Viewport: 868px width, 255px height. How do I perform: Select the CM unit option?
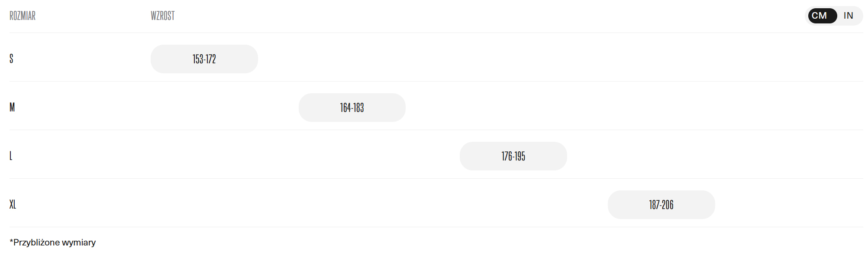pos(820,16)
